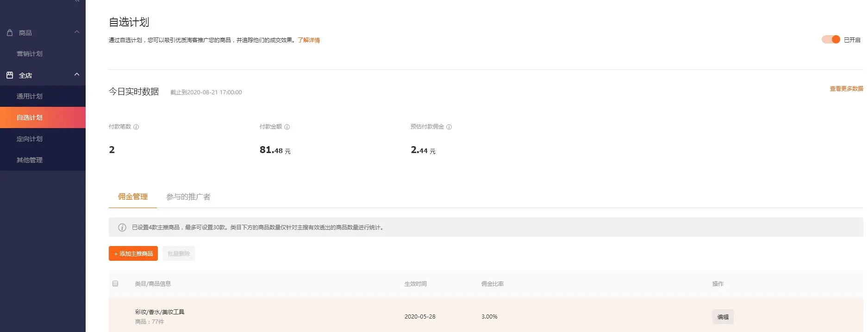Select 自选计划 in the sidebar
The image size is (868, 332).
[x=43, y=117]
